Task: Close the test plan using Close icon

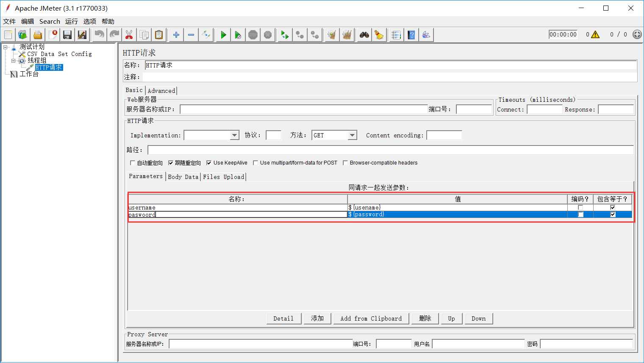Action: 53,35
